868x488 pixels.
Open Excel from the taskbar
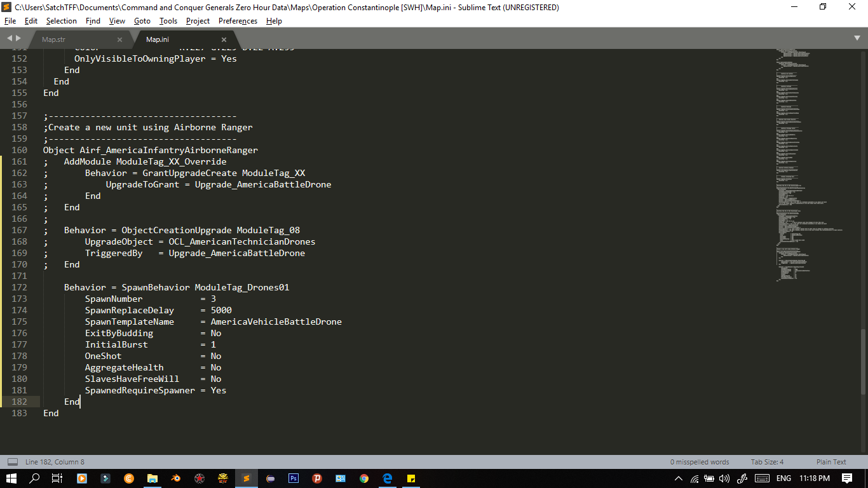(x=341, y=478)
